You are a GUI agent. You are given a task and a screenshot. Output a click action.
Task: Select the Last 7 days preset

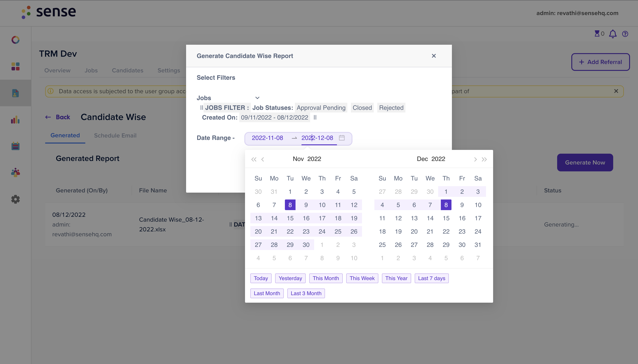click(x=431, y=278)
